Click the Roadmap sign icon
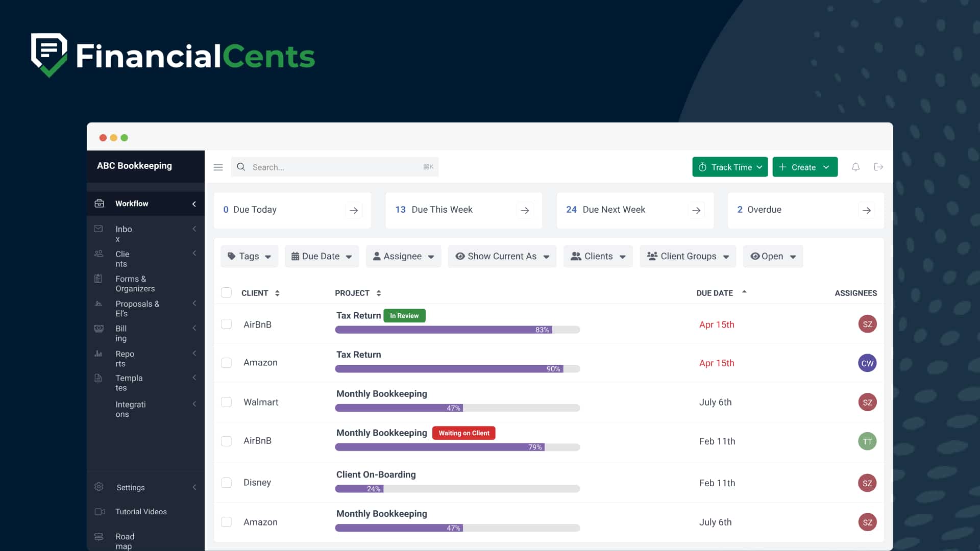This screenshot has height=551, width=980. [99, 537]
